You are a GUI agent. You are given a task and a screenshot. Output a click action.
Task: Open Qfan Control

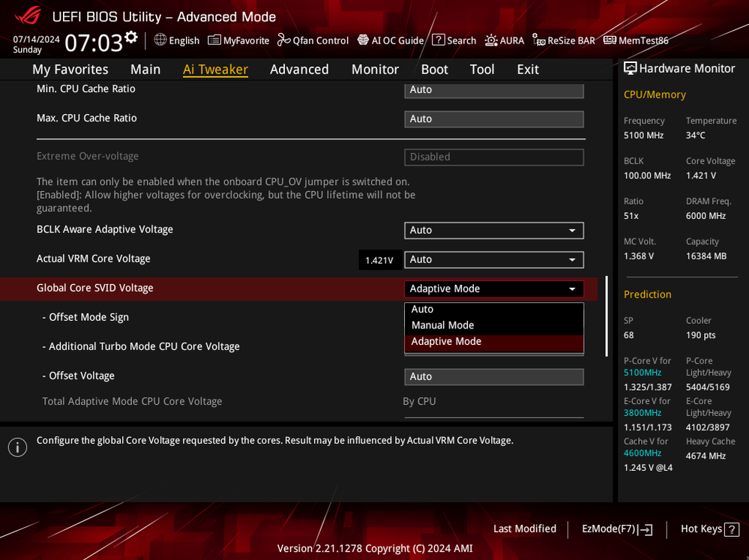point(313,40)
